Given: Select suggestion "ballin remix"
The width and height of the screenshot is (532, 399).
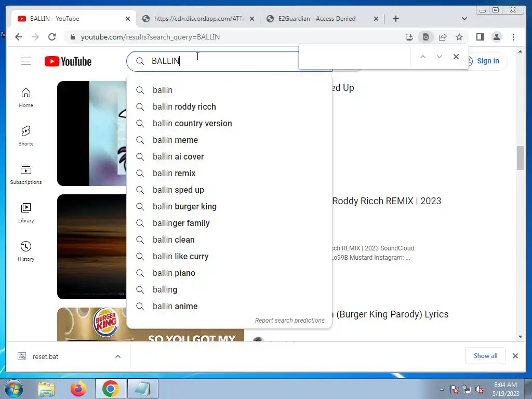Looking at the screenshot, I should click(x=229, y=173).
